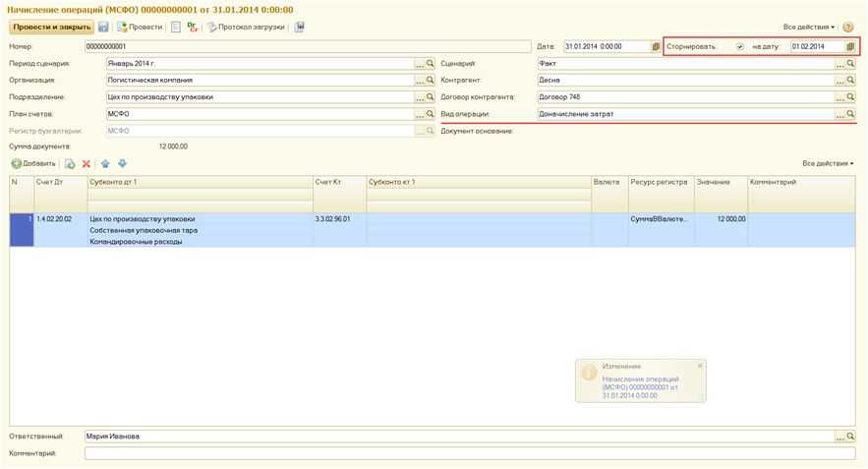Move row down with the blue down arrow
The width and height of the screenshot is (868, 469).
click(122, 164)
